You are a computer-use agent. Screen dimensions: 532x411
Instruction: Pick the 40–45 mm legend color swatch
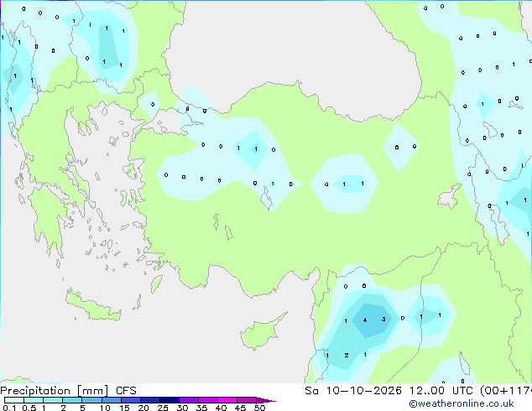pos(227,400)
